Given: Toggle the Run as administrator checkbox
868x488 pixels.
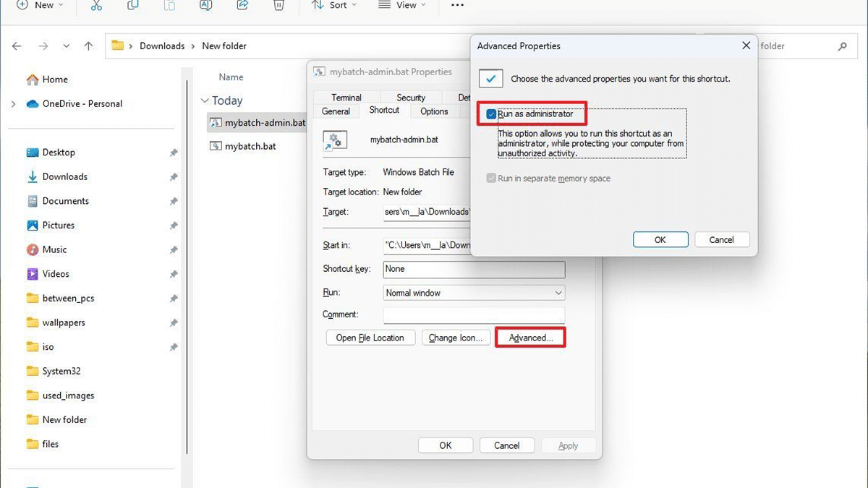Looking at the screenshot, I should click(x=492, y=114).
